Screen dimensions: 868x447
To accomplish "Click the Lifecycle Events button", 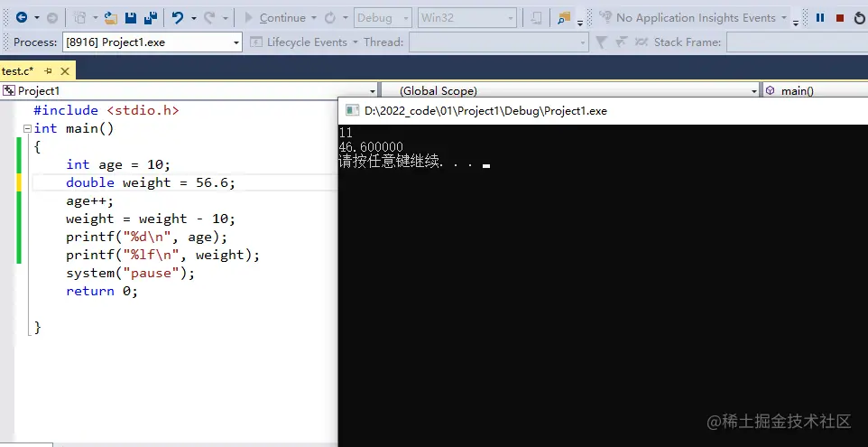I will 300,42.
